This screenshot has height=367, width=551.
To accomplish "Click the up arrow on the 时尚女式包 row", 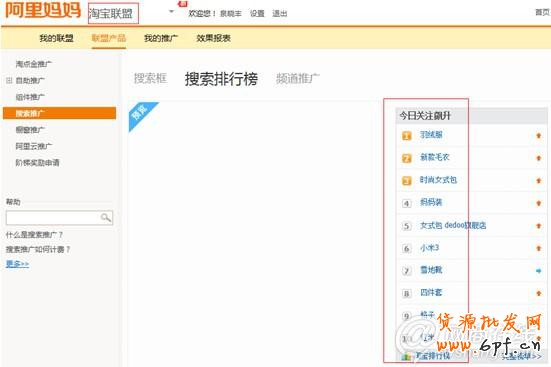I will point(538,181).
